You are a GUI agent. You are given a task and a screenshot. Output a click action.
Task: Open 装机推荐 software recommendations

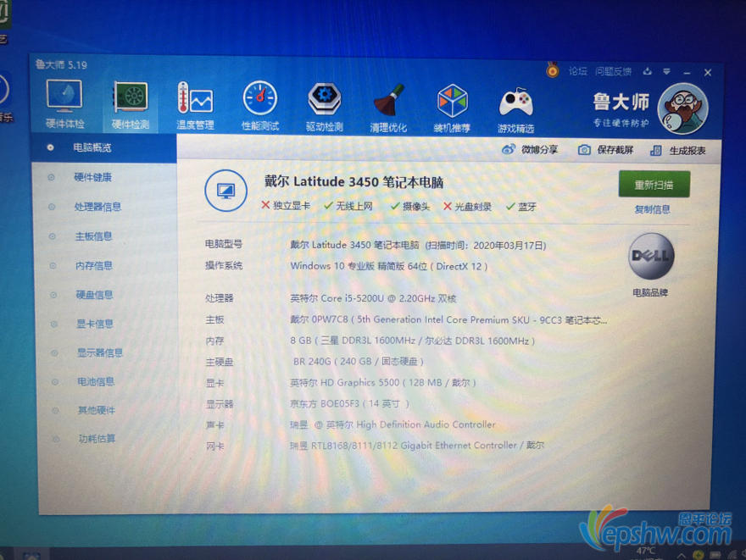tap(452, 108)
